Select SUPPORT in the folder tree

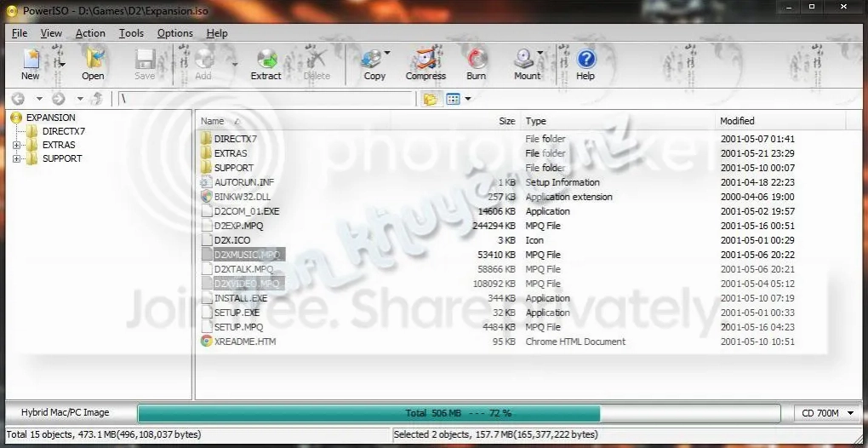click(x=62, y=159)
